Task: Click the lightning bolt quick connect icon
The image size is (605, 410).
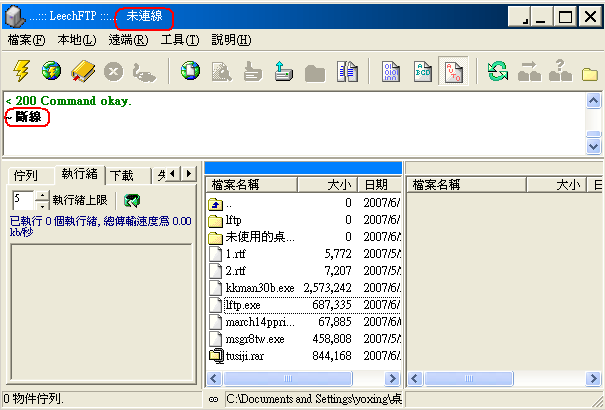Action: pos(21,71)
